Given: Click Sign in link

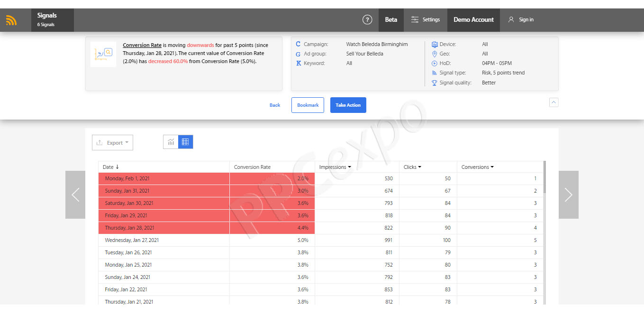Looking at the screenshot, I should (526, 20).
